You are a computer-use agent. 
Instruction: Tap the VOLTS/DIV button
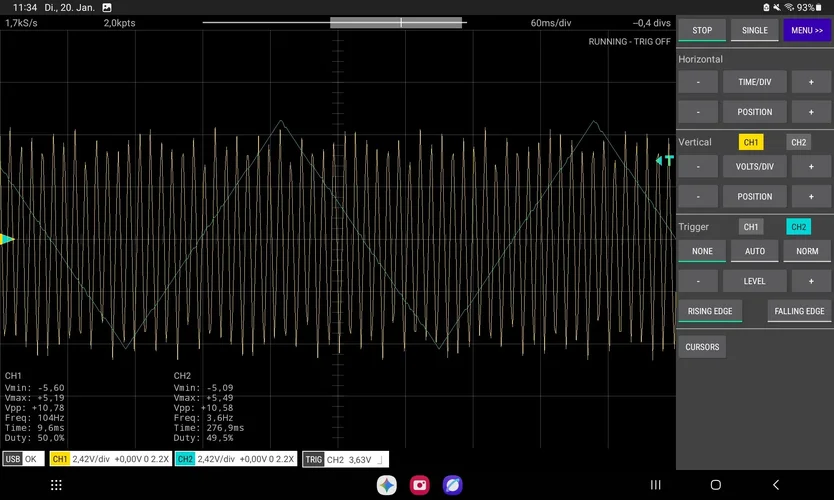pyautogui.click(x=754, y=166)
